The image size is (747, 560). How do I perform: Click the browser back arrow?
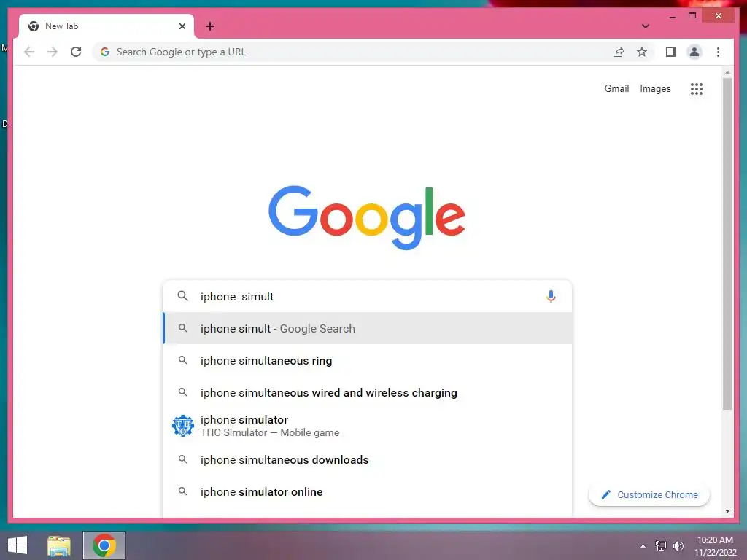[x=29, y=52]
